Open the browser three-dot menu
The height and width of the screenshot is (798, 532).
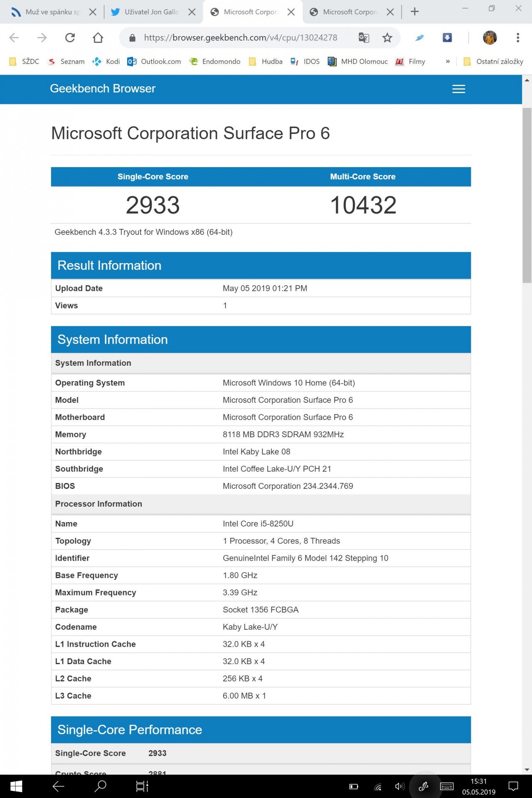click(518, 38)
